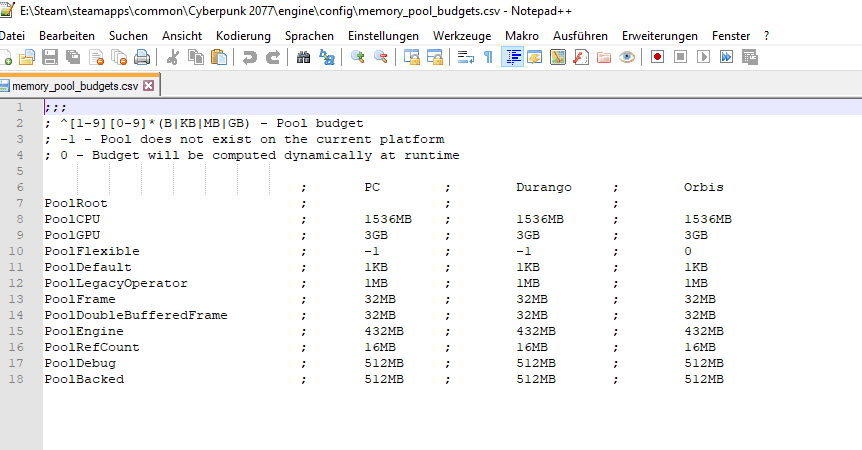The height and width of the screenshot is (450, 862).
Task: Zoom out the editor view
Action: tap(380, 57)
